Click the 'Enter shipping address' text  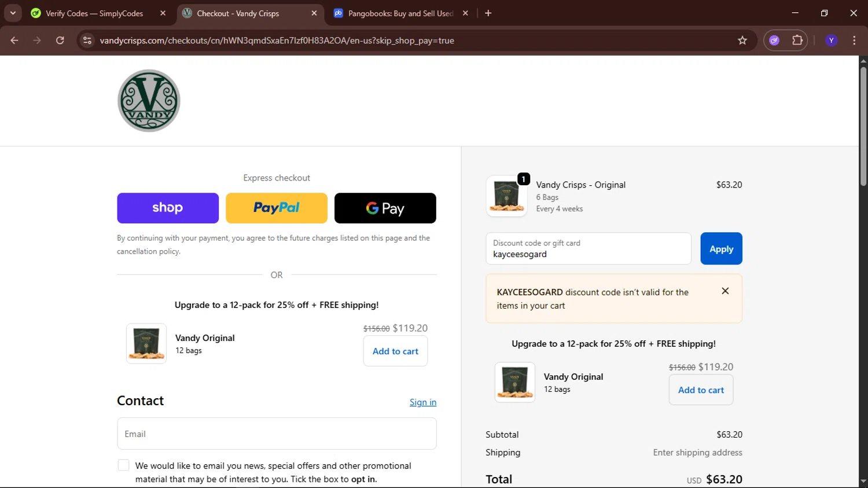pyautogui.click(x=697, y=453)
